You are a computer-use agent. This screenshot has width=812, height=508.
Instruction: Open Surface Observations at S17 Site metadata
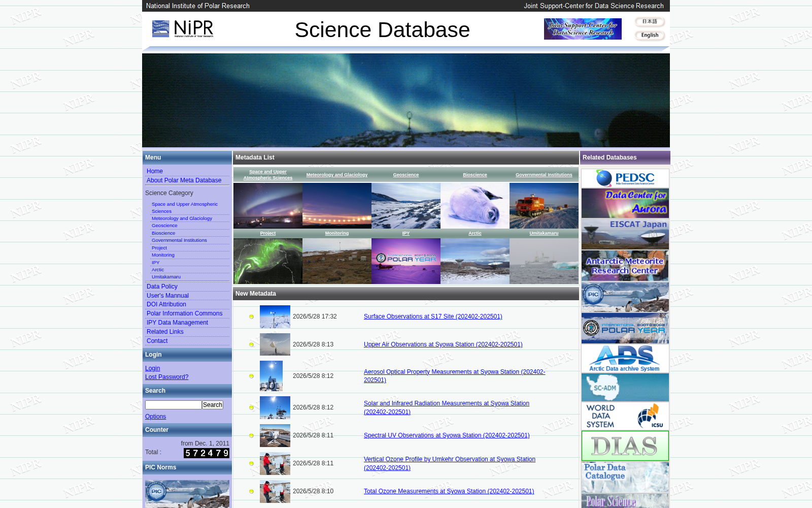pos(433,316)
